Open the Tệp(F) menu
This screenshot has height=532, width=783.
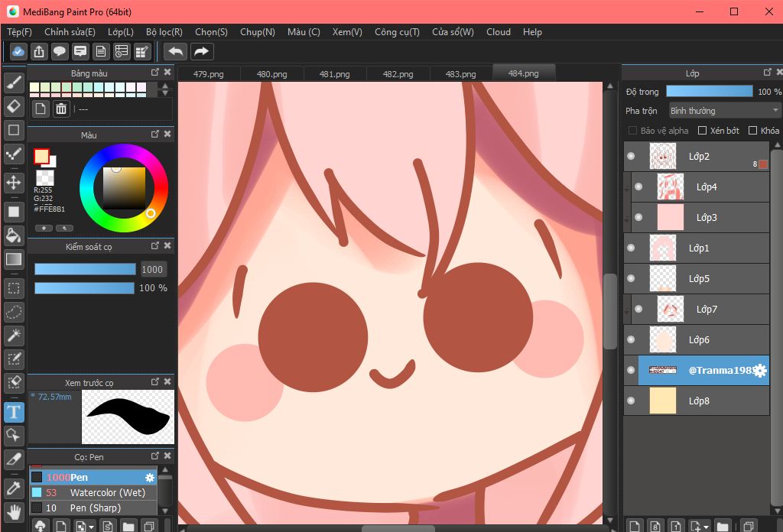pos(19,32)
